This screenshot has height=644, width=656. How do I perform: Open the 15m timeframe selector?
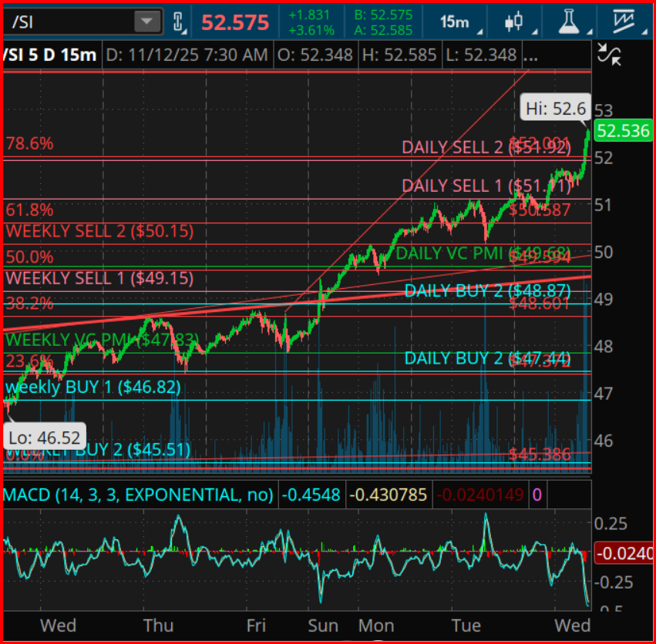(459, 22)
